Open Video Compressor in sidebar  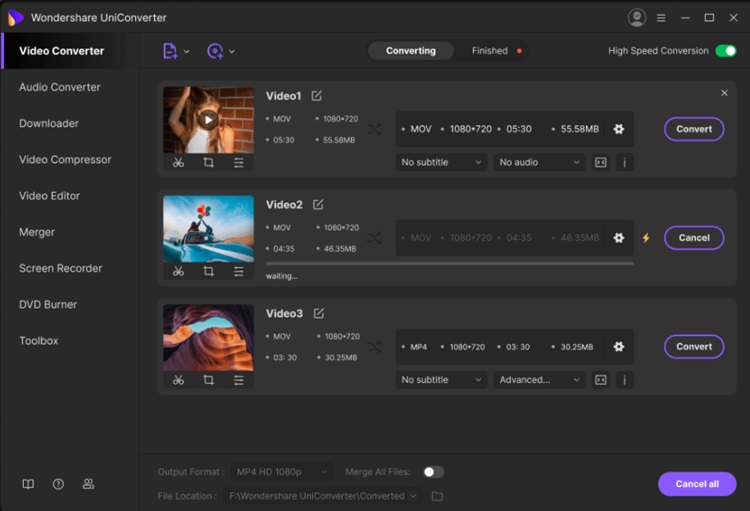65,159
